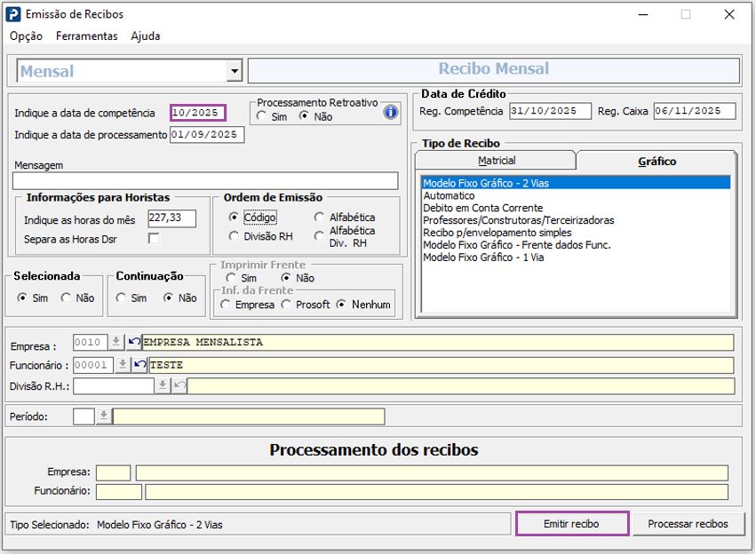Select Não under Selecionada

[67, 298]
